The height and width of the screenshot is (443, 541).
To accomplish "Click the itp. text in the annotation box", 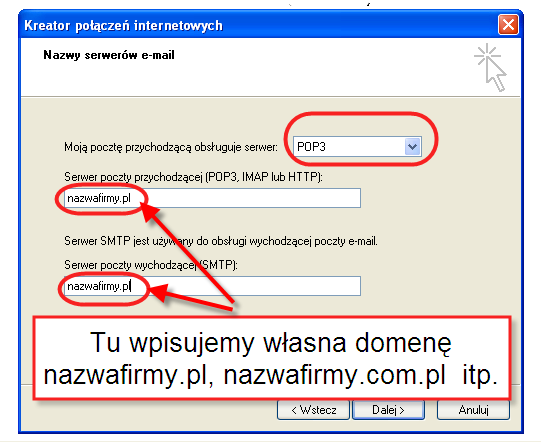I will pos(480,375).
